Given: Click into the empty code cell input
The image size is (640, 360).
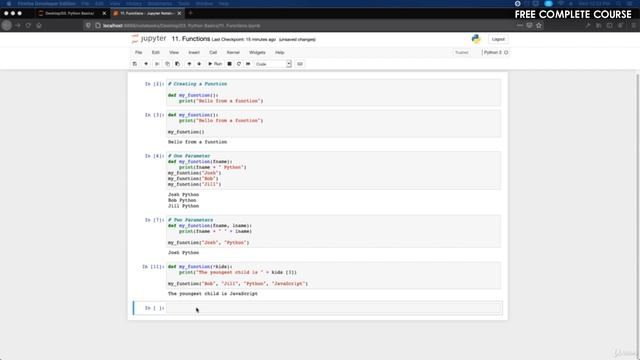Looking at the screenshot, I should [x=334, y=308].
